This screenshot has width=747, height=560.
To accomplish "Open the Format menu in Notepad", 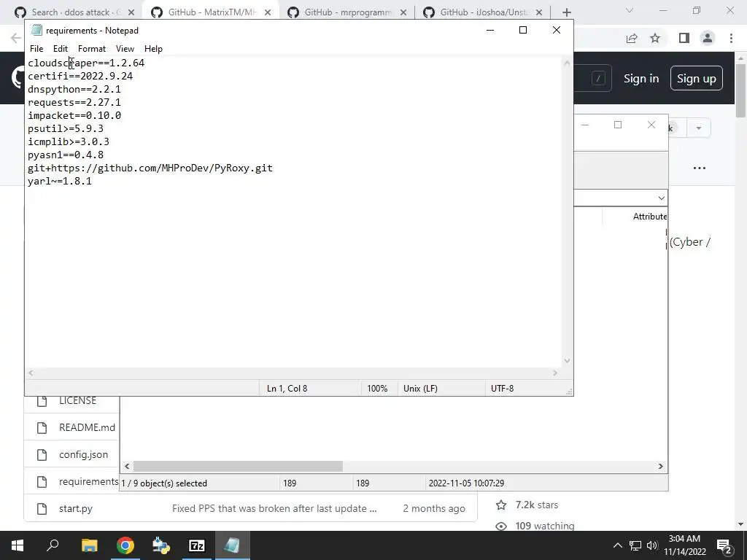I will pos(91,49).
